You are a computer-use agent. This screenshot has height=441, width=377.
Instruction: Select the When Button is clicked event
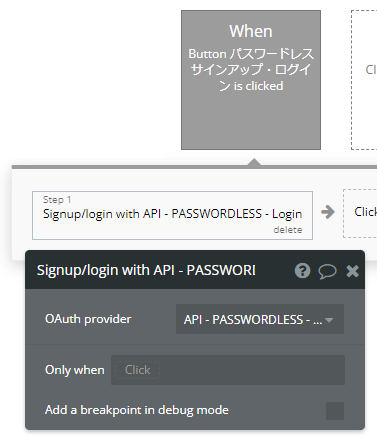[251, 80]
